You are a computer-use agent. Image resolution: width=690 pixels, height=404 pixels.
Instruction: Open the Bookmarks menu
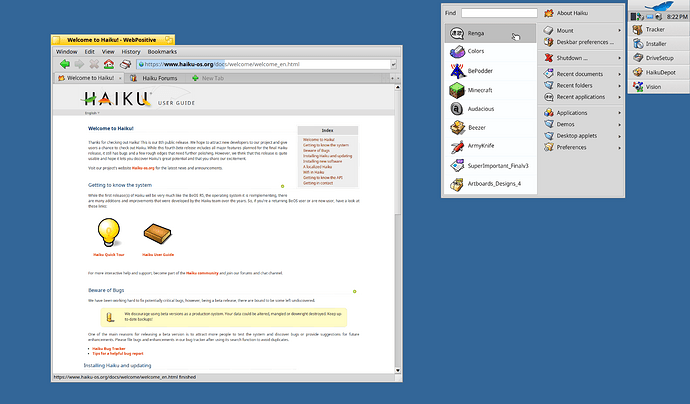pyautogui.click(x=162, y=51)
